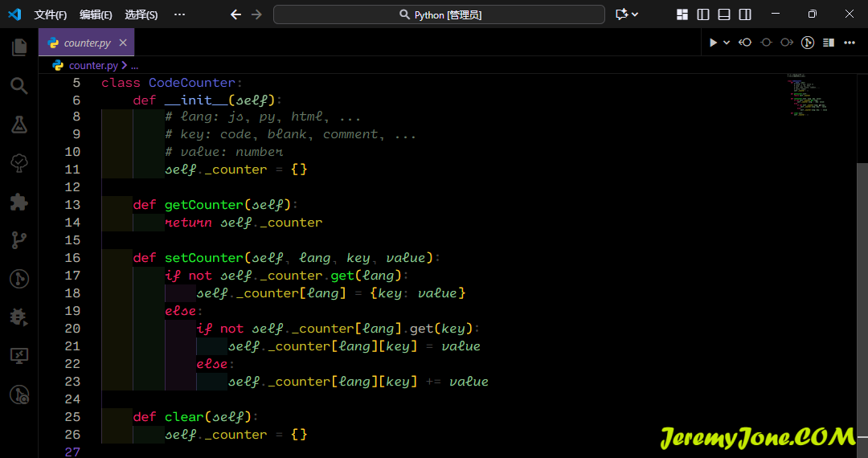Run the Python file with play button
Image resolution: width=868 pixels, height=458 pixels.
pyautogui.click(x=712, y=43)
